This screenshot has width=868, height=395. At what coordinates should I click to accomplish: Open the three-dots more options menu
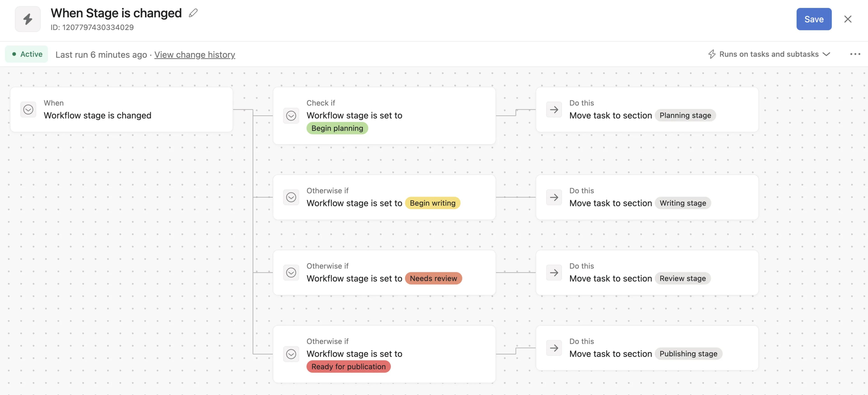pos(855,54)
